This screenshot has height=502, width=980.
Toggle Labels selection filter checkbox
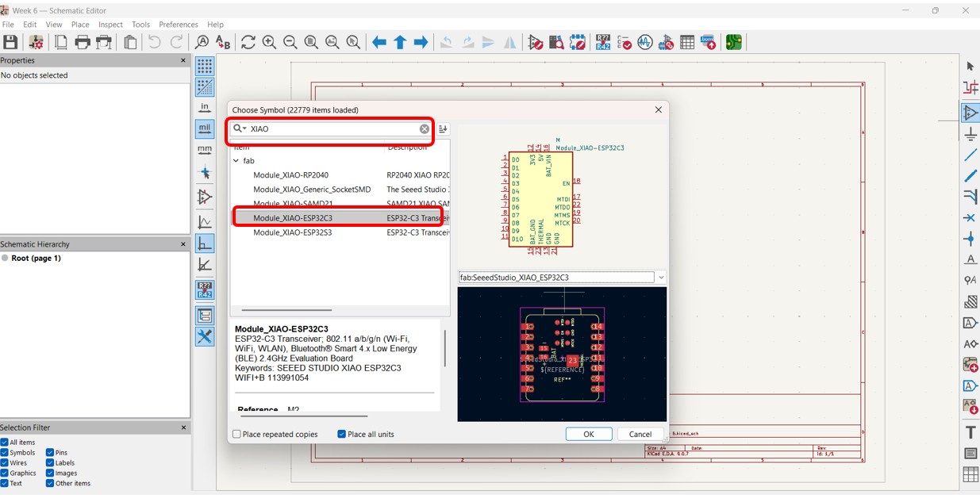pos(50,463)
